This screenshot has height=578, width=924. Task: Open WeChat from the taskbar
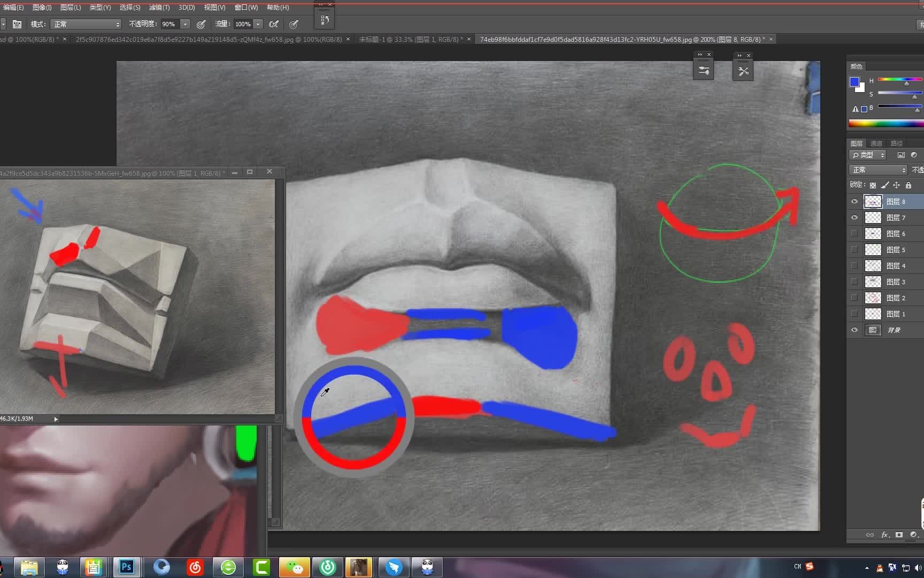pyautogui.click(x=294, y=567)
